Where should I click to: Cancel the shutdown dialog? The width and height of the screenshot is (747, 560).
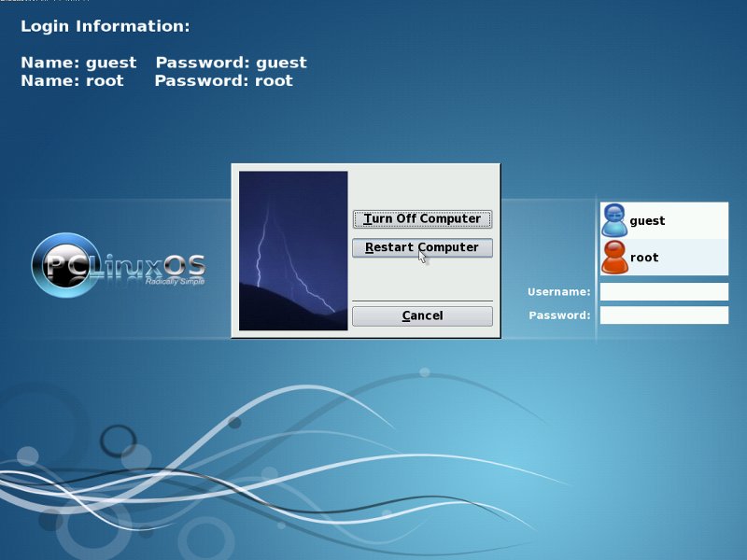click(x=422, y=316)
